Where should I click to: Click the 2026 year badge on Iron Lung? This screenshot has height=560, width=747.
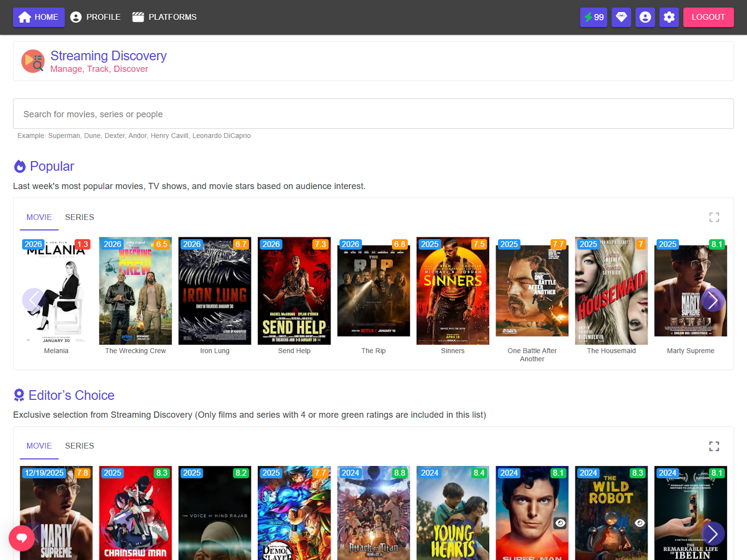coord(192,244)
